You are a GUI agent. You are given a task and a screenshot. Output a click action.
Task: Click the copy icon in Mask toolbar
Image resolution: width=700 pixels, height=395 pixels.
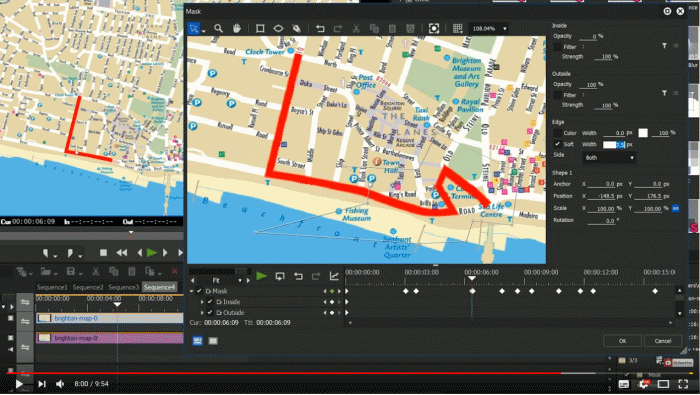(x=374, y=29)
